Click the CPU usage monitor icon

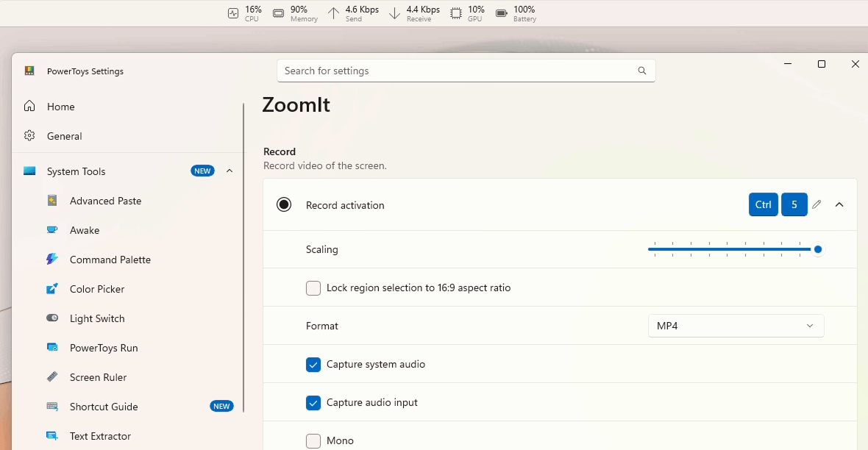pyautogui.click(x=233, y=13)
